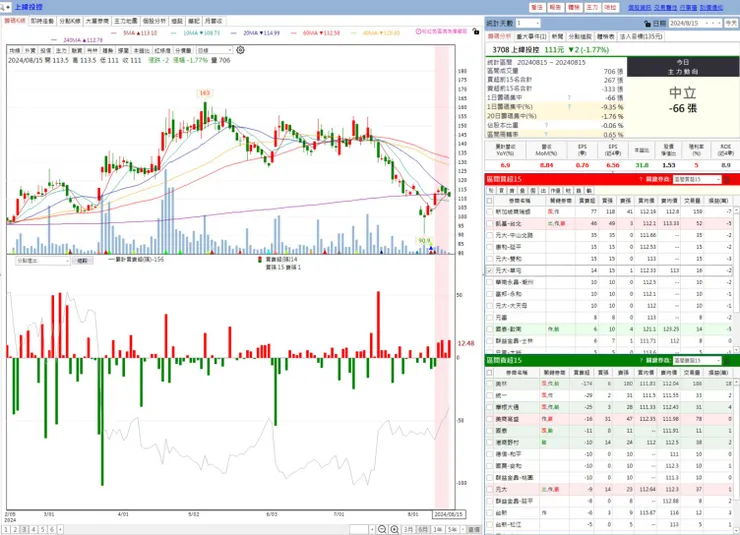
Task: Open the dropdown arrow after the 5年 button
Action: 463,530
